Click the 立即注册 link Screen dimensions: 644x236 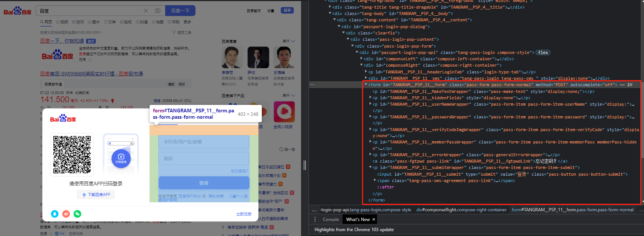click(x=244, y=214)
